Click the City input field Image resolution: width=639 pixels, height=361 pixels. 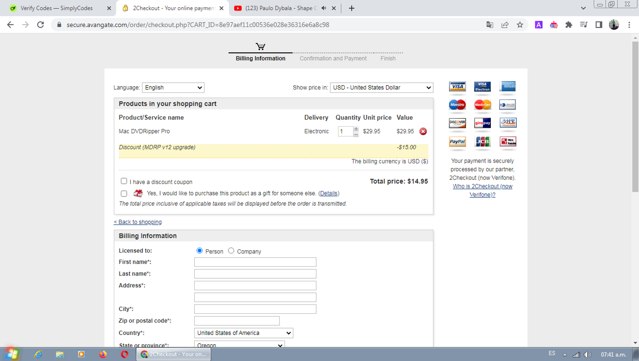pos(255,309)
